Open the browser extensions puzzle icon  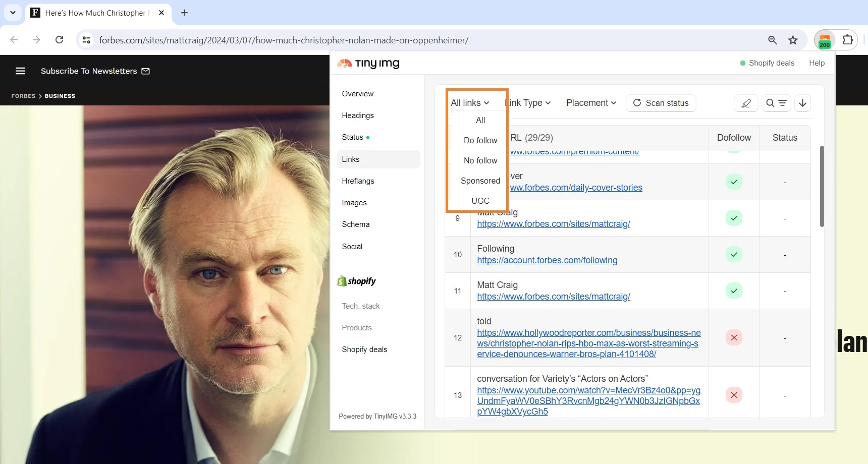coord(848,40)
